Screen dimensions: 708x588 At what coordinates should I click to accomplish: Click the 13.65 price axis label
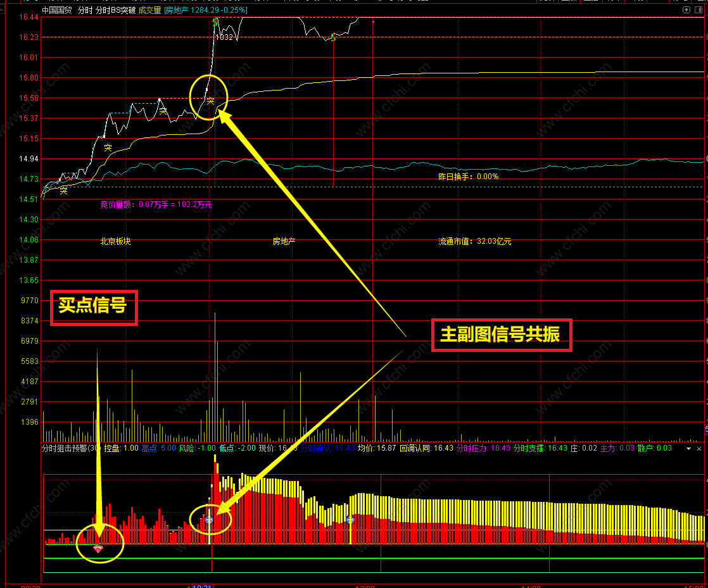click(x=28, y=280)
